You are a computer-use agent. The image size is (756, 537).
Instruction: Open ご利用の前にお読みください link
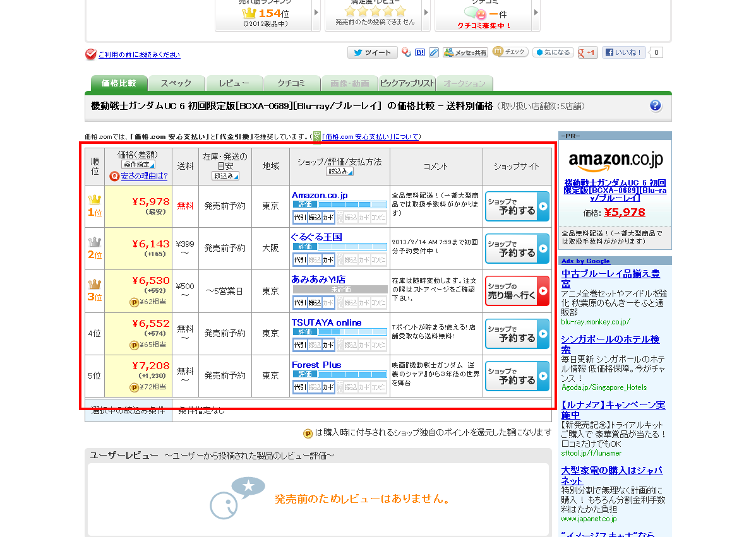pos(140,55)
